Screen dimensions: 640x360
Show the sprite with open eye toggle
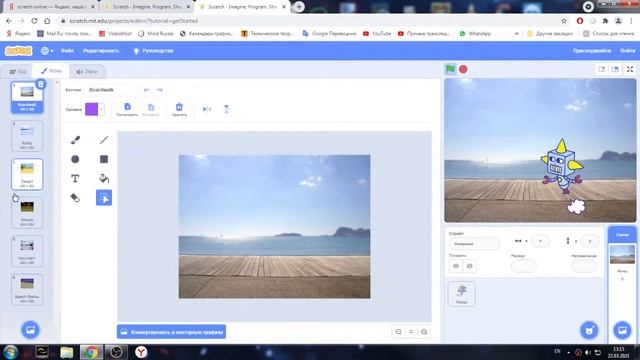coord(456,266)
